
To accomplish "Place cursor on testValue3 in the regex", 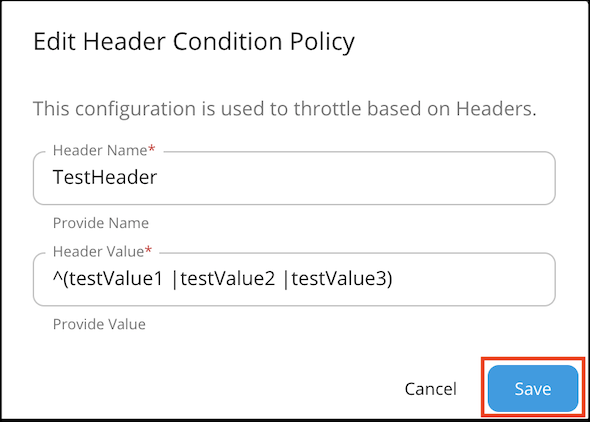I will tap(339, 279).
